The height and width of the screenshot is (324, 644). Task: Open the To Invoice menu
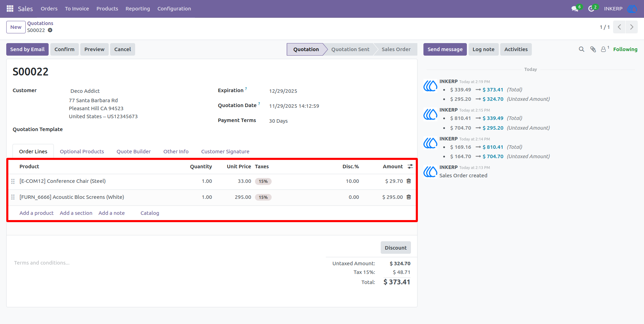click(77, 9)
